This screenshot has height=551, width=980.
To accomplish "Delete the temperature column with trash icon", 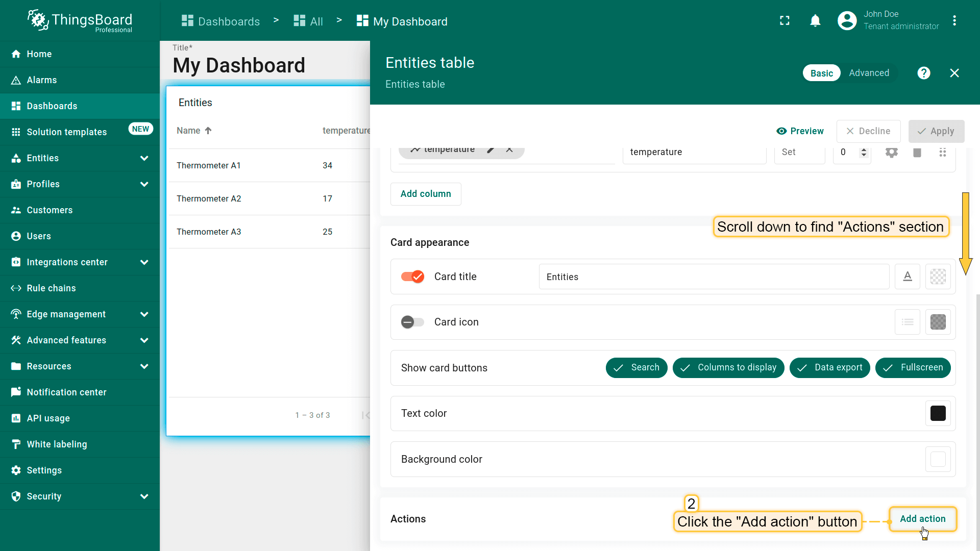I will [x=917, y=152].
